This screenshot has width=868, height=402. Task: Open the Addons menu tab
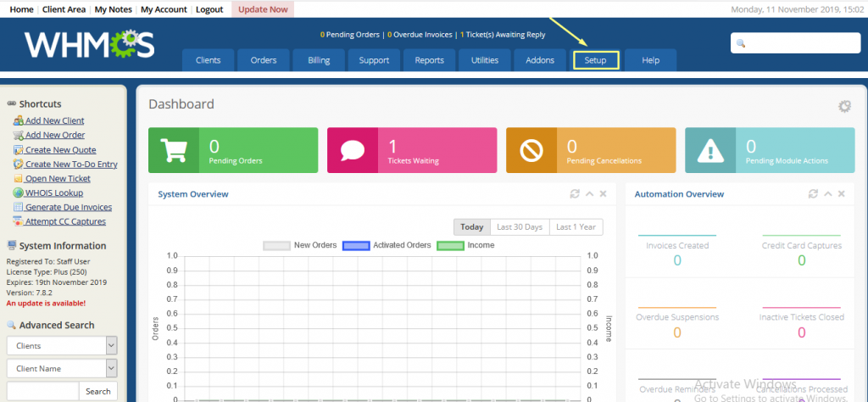[540, 60]
